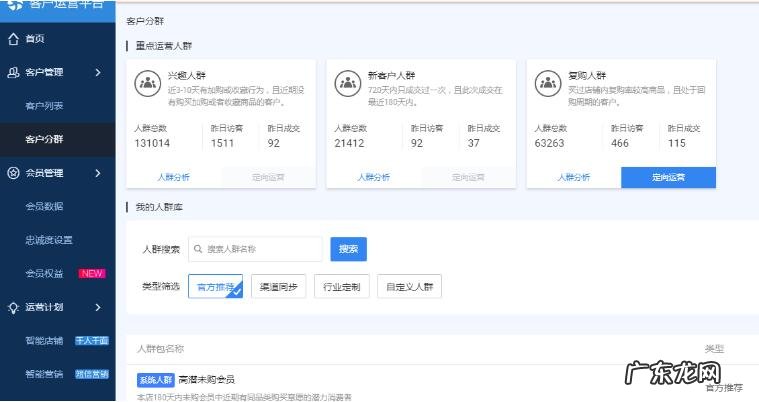Screen dimensions: 759x402
Task: Open 忠诚度设置 in sidebar
Action: click(x=49, y=240)
